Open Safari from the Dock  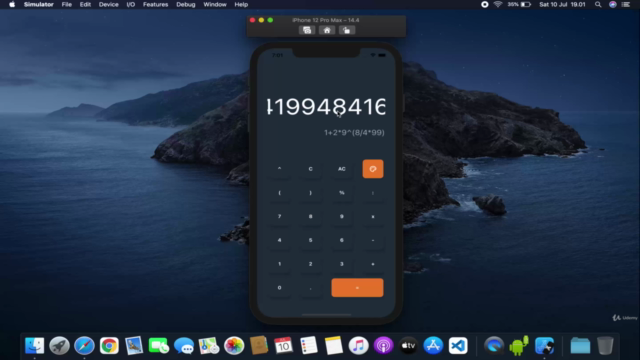point(84,346)
